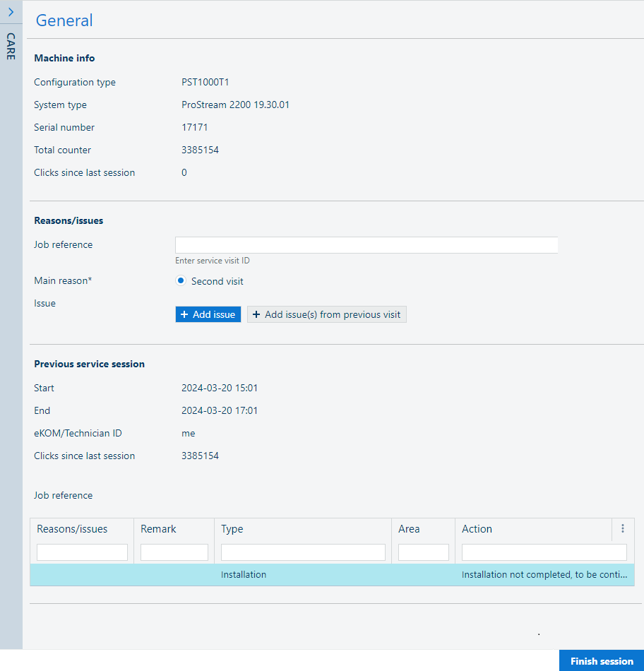644x671 pixels.
Task: Select the Second visit radio button
Action: point(181,281)
